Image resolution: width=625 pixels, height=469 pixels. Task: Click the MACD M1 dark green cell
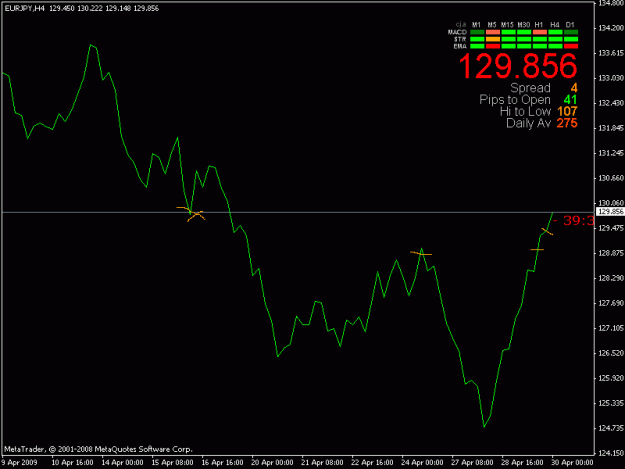click(477, 32)
